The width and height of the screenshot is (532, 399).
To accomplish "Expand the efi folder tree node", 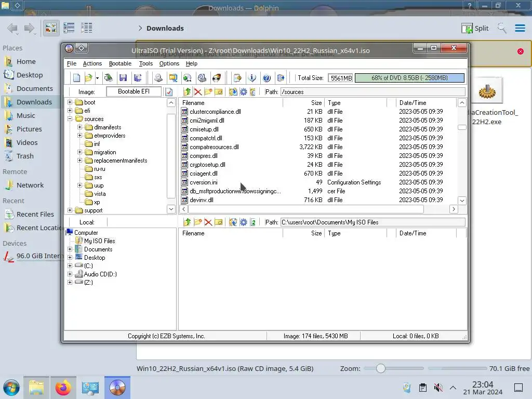I will click(70, 111).
